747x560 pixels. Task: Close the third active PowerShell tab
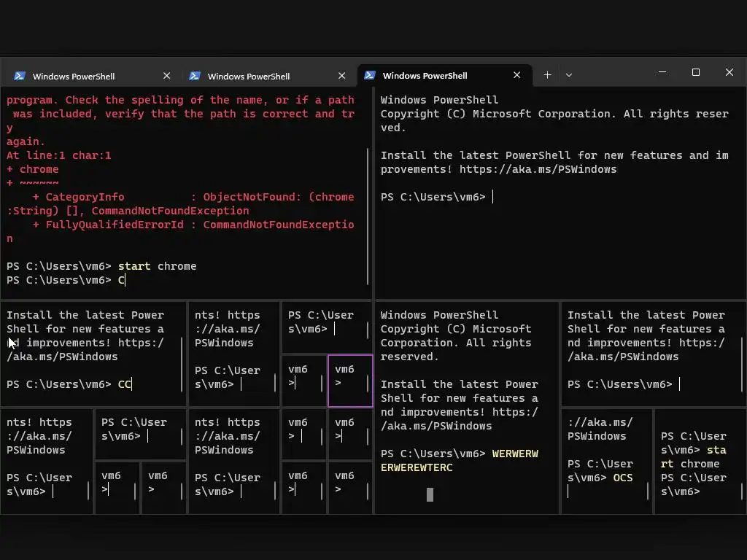click(x=517, y=75)
